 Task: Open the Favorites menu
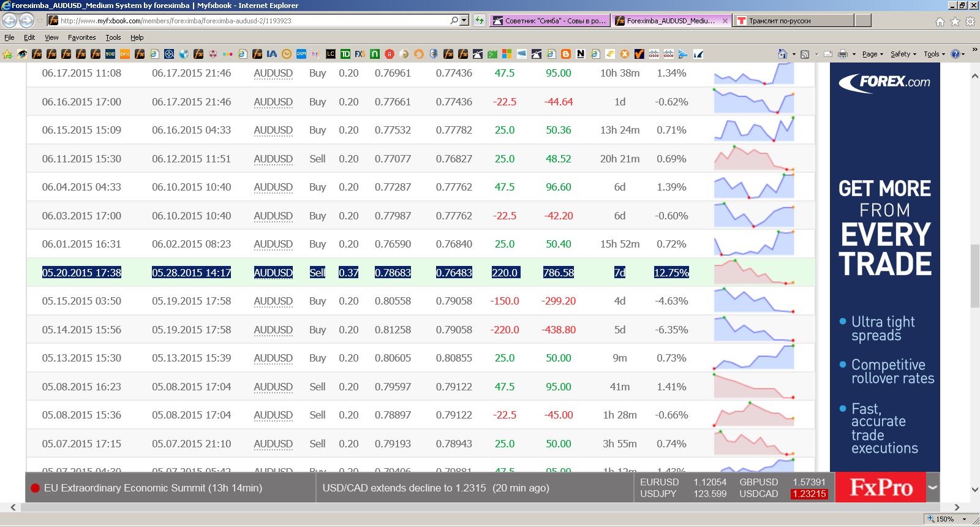(81, 37)
